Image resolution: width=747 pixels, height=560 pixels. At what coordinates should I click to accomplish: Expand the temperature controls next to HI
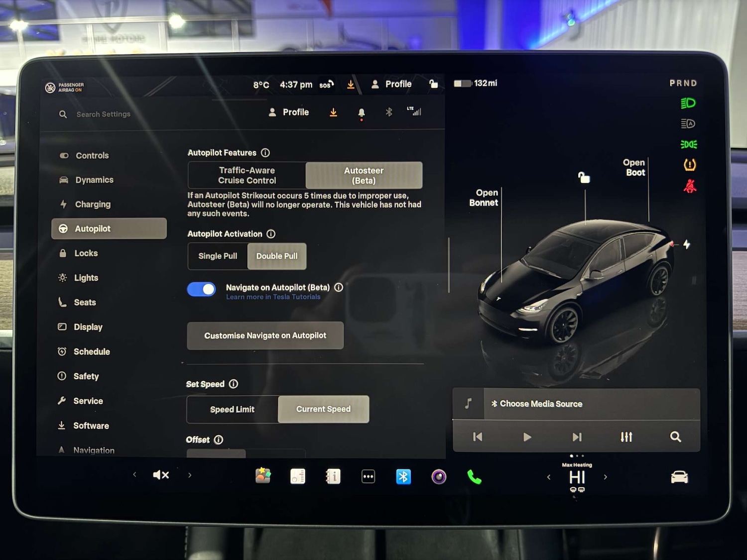[x=606, y=476]
